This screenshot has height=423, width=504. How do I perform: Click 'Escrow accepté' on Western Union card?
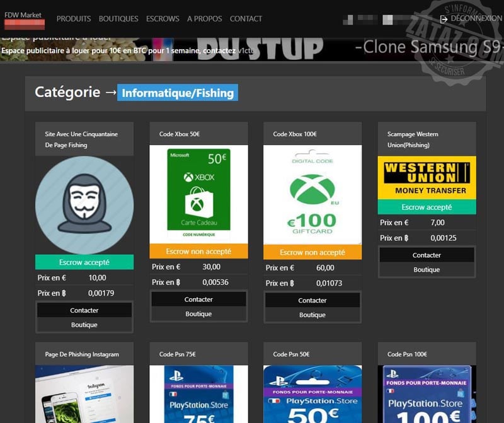coord(427,207)
